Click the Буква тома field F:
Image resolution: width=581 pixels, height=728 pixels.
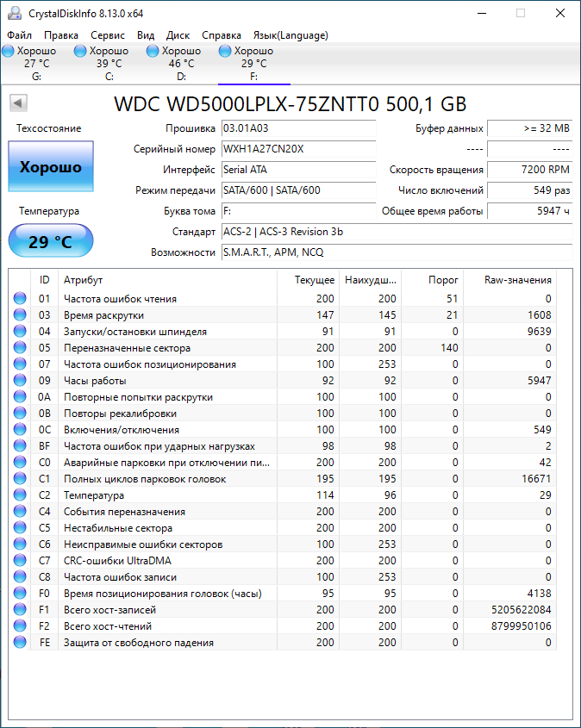pos(298,211)
